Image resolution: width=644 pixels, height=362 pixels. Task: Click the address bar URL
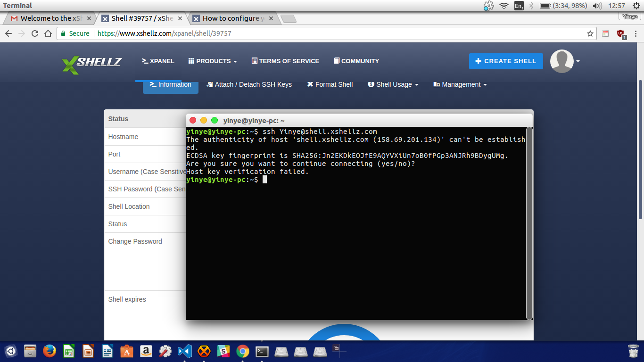[164, 33]
